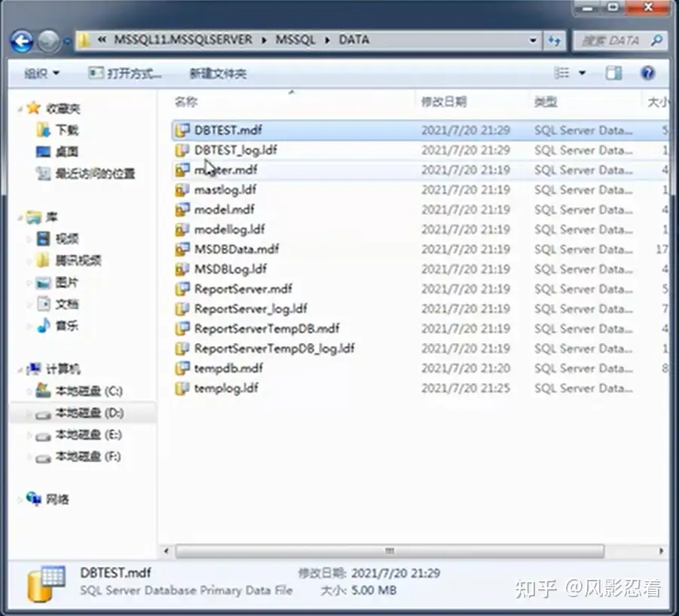
Task: Sort files by 修改日期 column header
Action: pyautogui.click(x=444, y=102)
